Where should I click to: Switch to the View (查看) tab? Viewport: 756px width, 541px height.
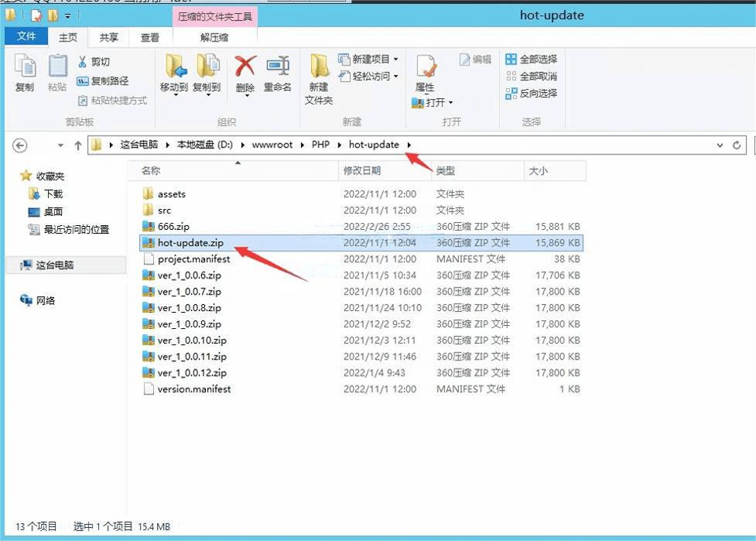point(150,37)
